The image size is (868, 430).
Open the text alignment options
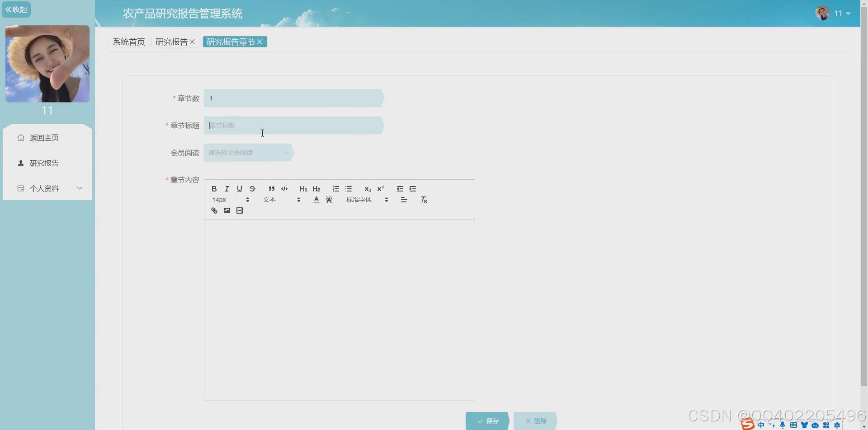tap(404, 200)
